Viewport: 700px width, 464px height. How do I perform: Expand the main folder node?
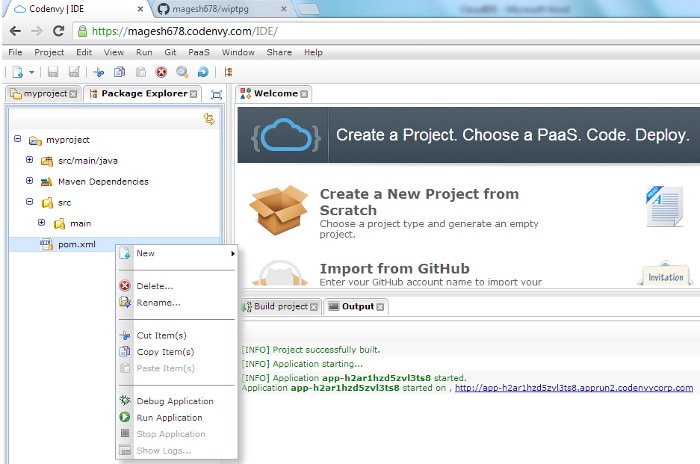(42, 222)
